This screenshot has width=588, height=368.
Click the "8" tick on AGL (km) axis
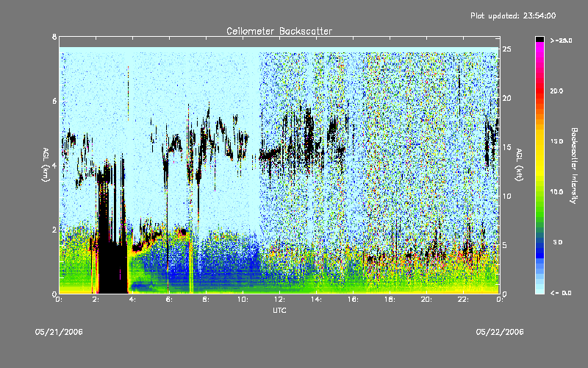click(54, 37)
